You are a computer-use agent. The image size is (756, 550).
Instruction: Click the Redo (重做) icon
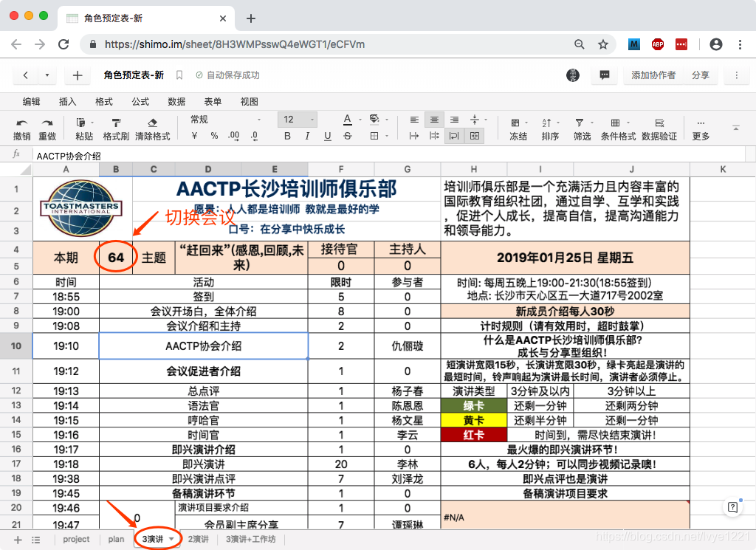tap(47, 123)
